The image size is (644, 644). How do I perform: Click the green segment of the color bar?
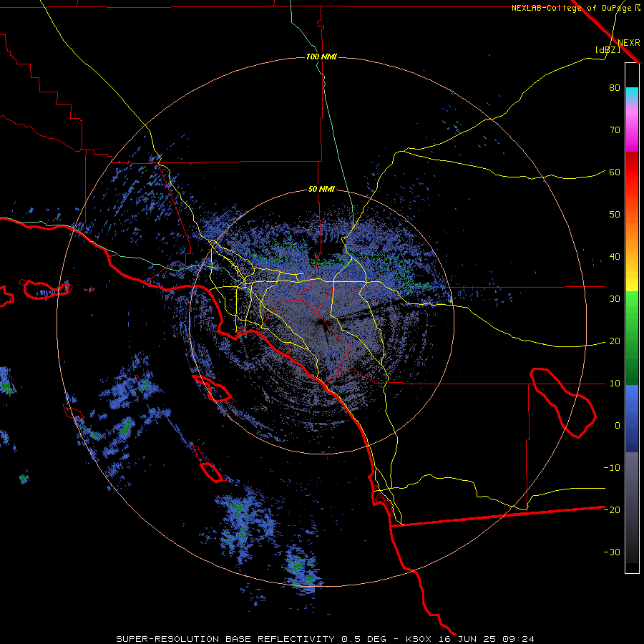632,338
